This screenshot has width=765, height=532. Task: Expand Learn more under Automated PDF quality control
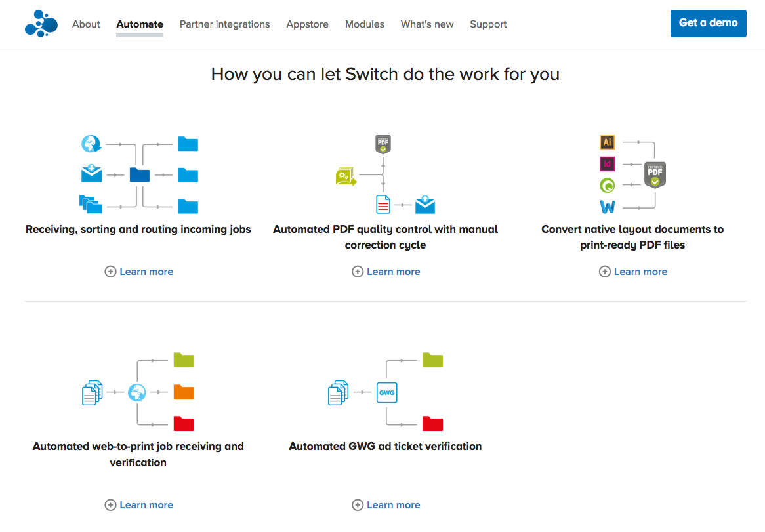click(x=386, y=272)
